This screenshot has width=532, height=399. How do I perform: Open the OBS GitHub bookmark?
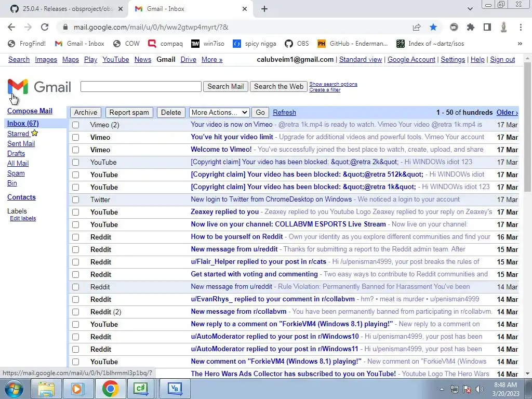pos(297,44)
